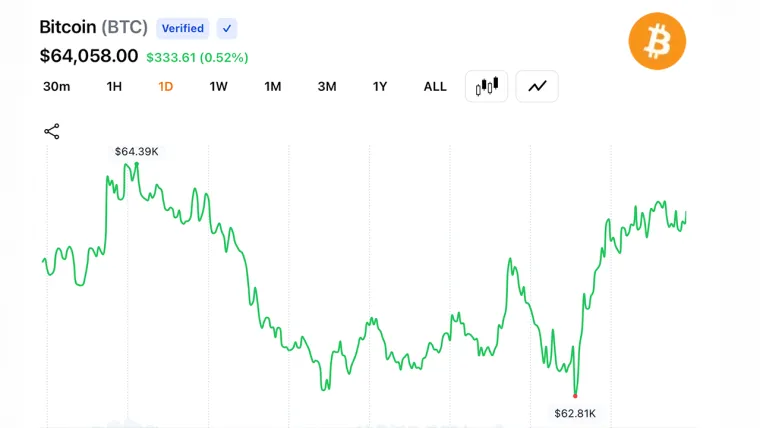Select the 30m timeframe
This screenshot has width=760, height=428.
(x=57, y=87)
